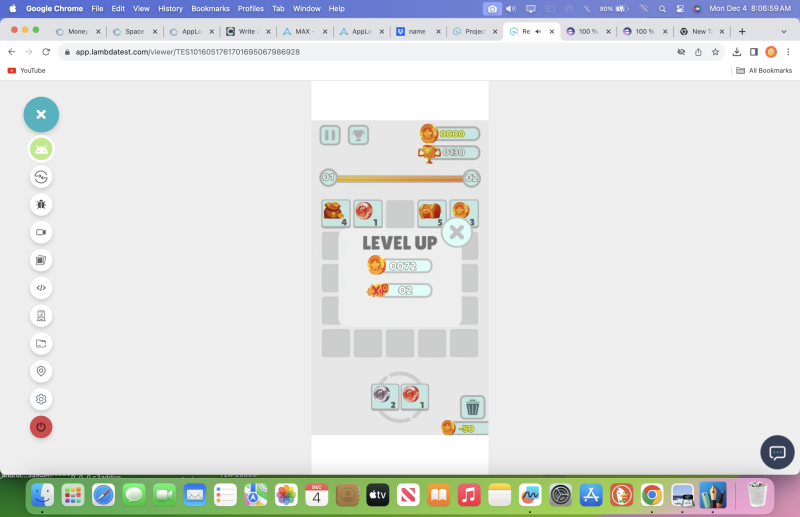Open Finder from the Dock
The width and height of the screenshot is (800, 517).
[x=42, y=495]
